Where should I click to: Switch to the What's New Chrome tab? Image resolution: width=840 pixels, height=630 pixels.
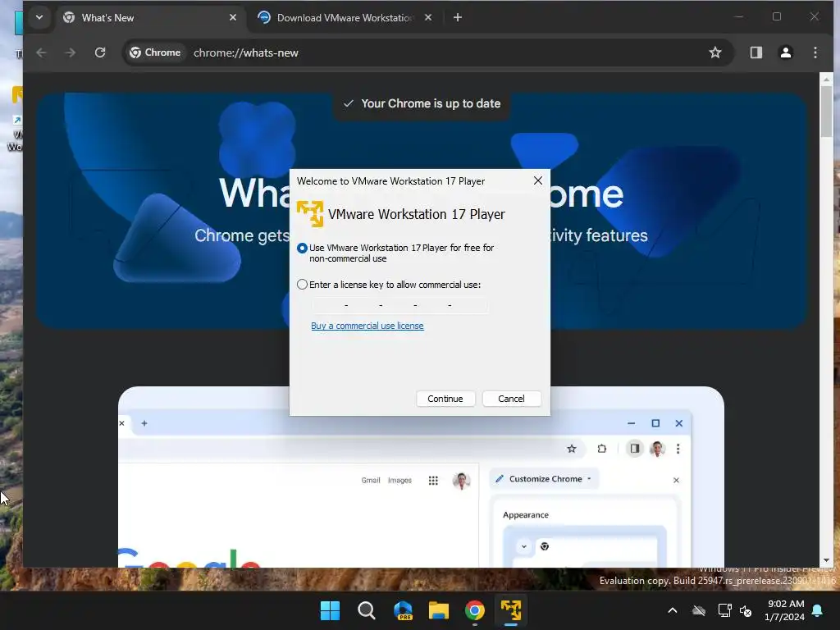[150, 18]
